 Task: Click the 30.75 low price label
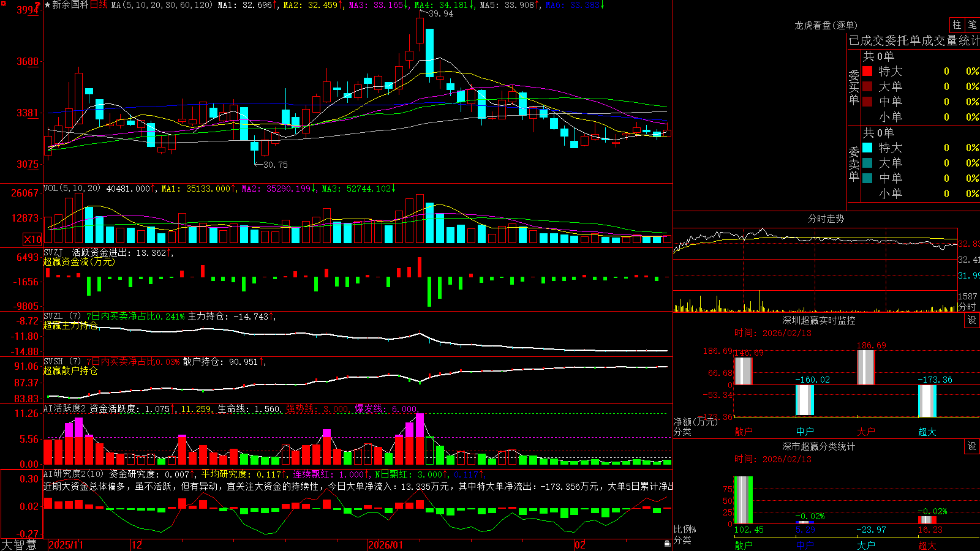[x=275, y=165]
